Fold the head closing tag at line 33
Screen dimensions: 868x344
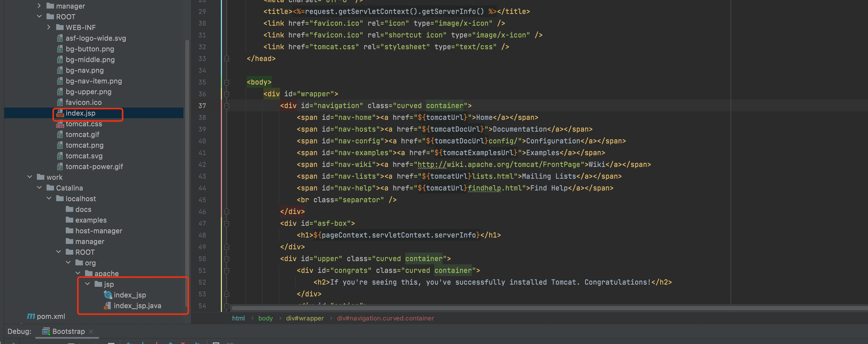click(227, 59)
